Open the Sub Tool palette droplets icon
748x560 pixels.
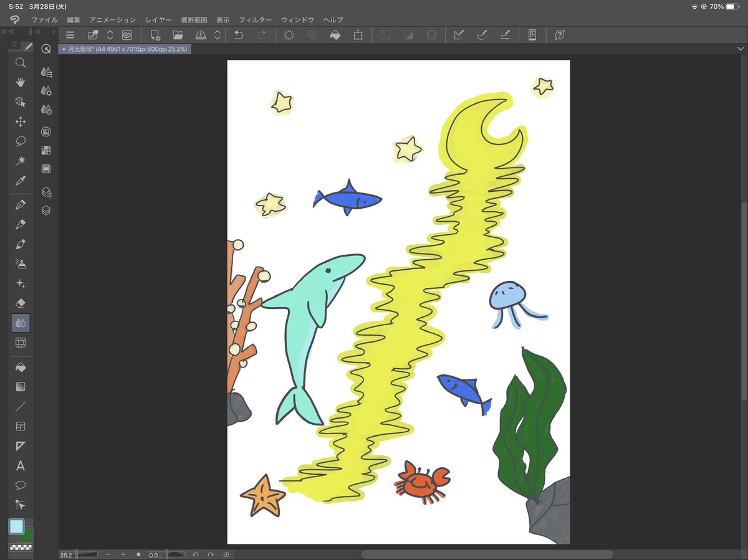point(46,72)
